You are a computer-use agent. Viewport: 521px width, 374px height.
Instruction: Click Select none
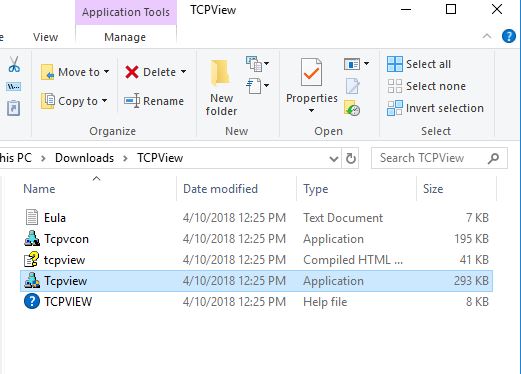point(426,86)
